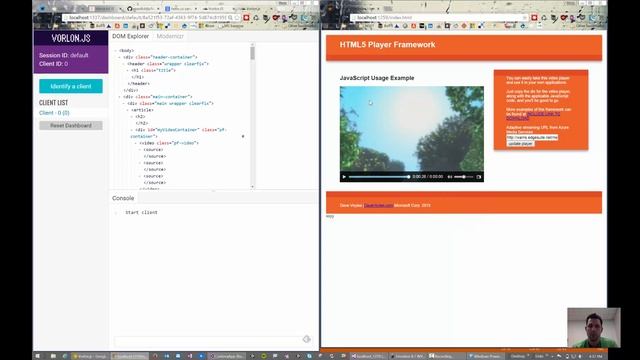Mute the video using speaker icon

(450, 177)
